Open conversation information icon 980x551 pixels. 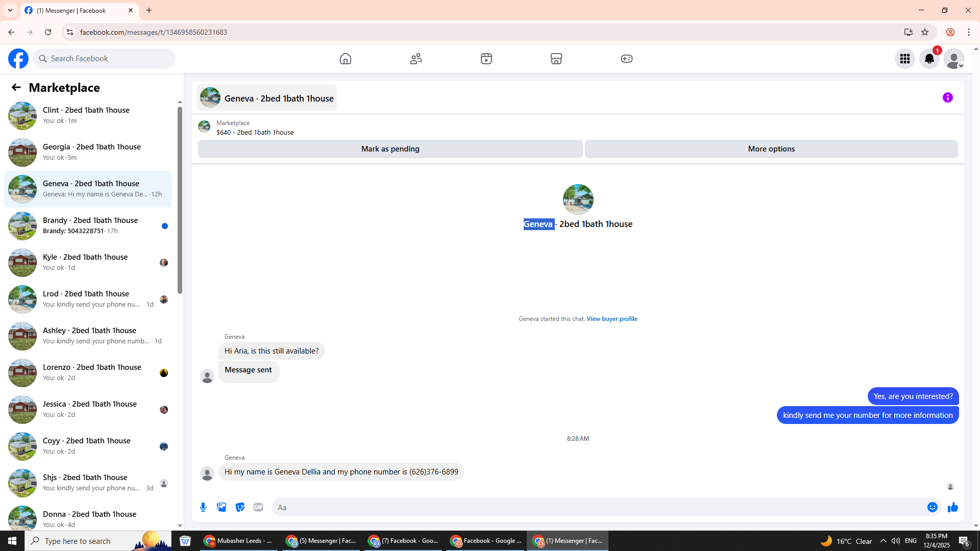pyautogui.click(x=948, y=97)
